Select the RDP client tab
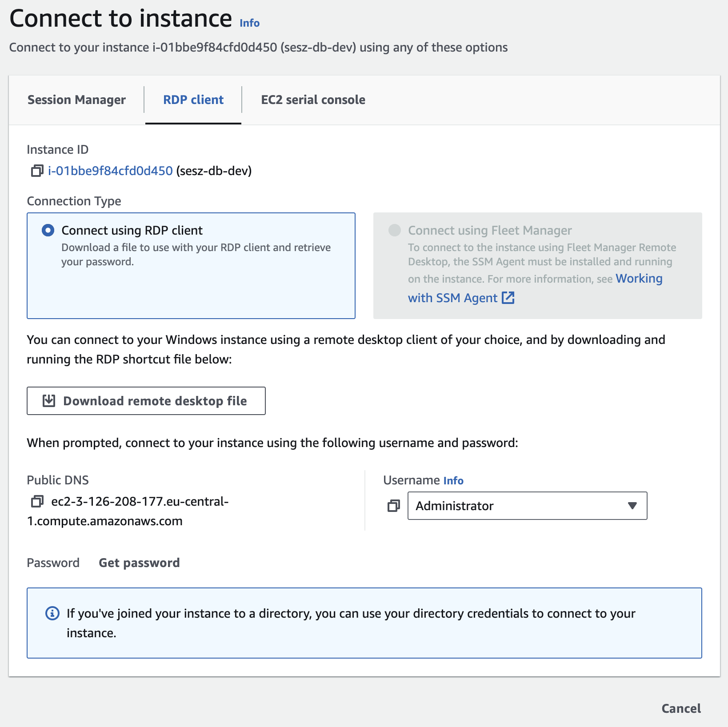 pos(193,100)
